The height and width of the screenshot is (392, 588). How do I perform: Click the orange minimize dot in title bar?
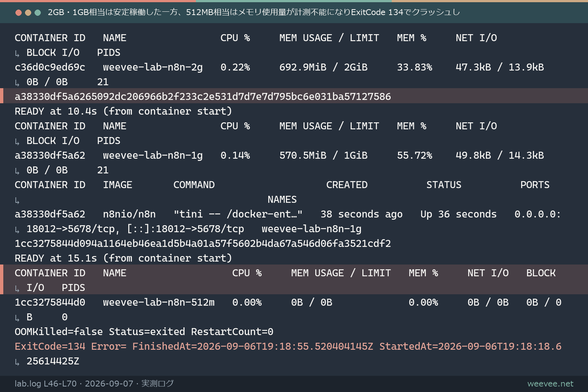click(x=28, y=12)
